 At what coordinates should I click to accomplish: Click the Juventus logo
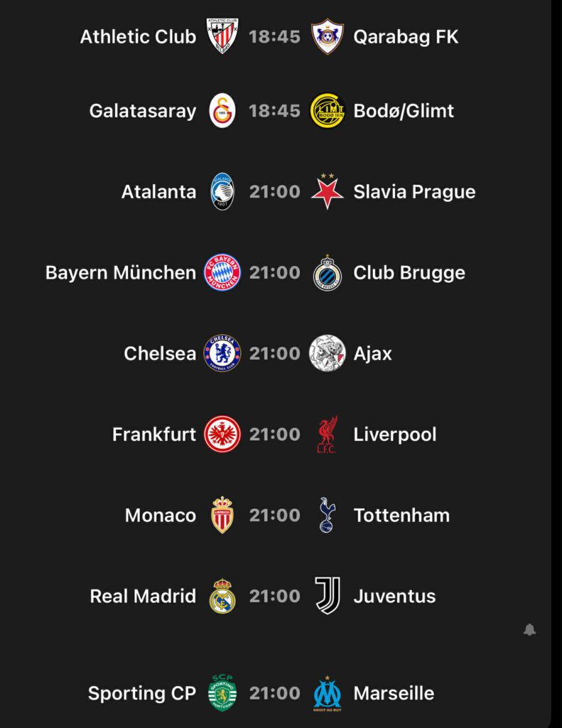click(x=328, y=596)
